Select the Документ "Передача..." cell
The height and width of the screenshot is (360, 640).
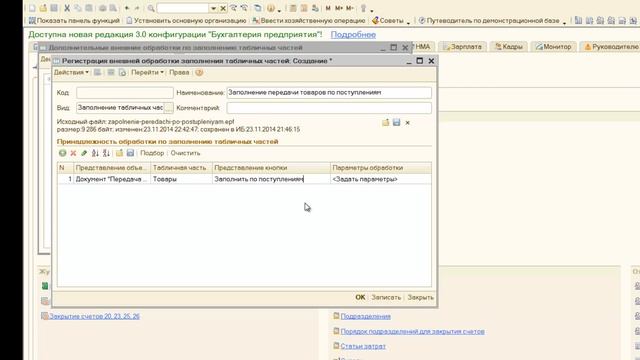(x=112, y=179)
